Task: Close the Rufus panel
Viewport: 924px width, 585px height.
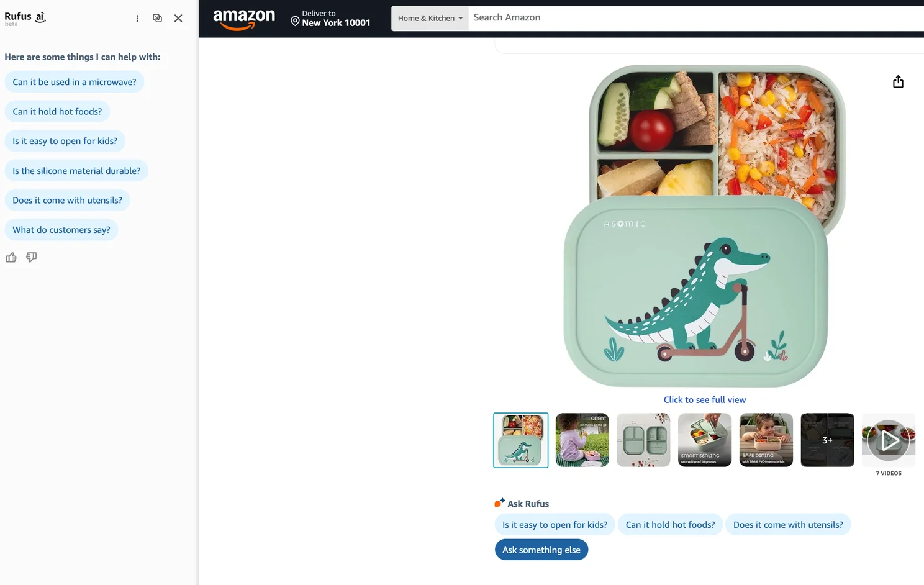Action: pos(178,19)
